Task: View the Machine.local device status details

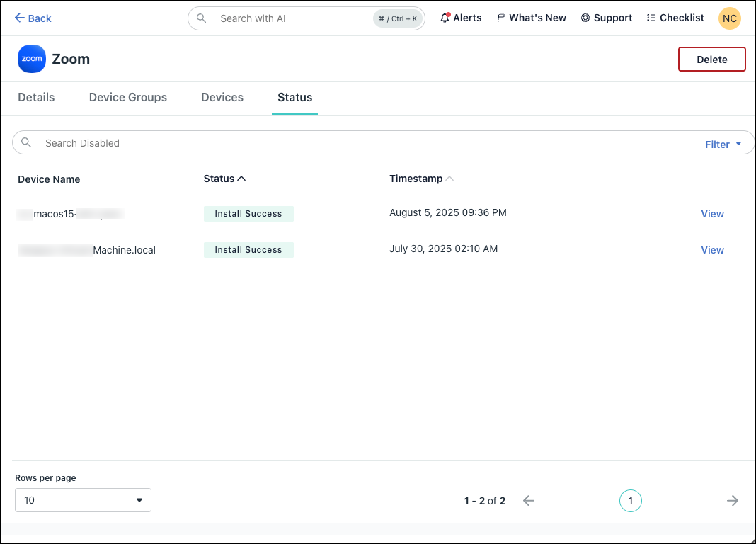Action: (x=712, y=250)
